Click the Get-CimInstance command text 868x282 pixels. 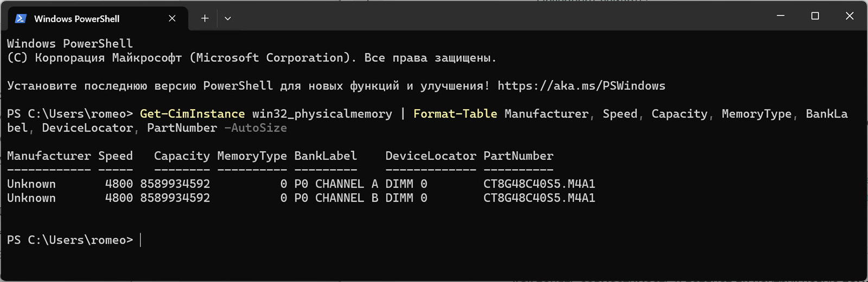(x=192, y=114)
